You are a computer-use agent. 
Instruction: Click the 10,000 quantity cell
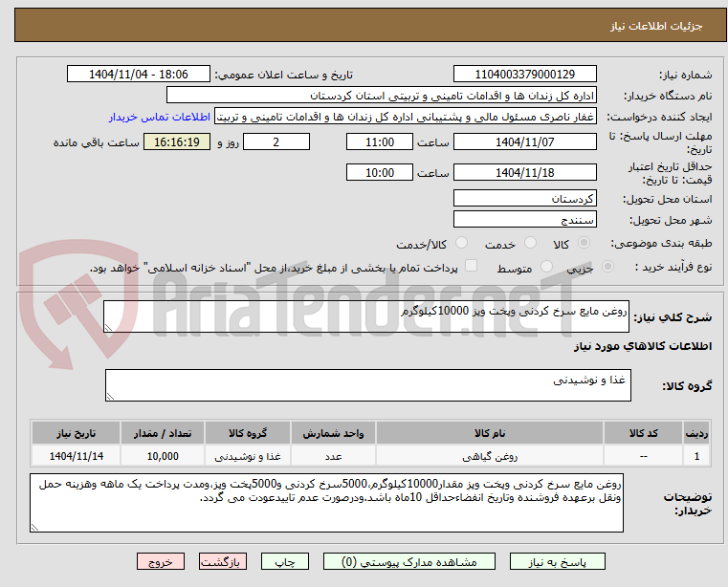pos(163,456)
